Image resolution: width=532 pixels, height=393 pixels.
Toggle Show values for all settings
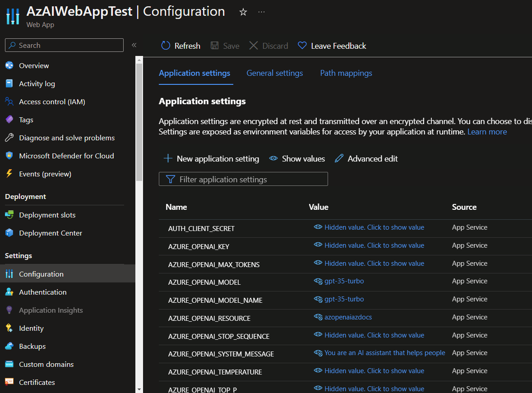297,158
